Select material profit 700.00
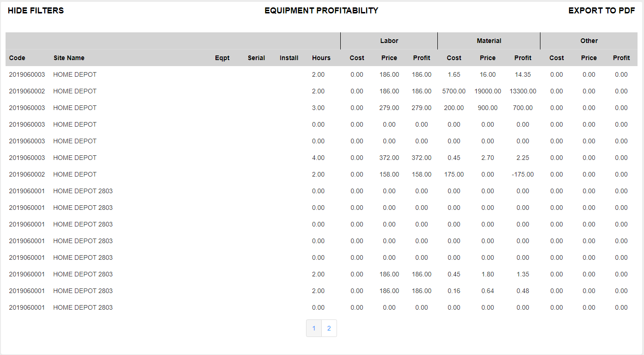Screen dimensions: 644x355 pos(523,108)
